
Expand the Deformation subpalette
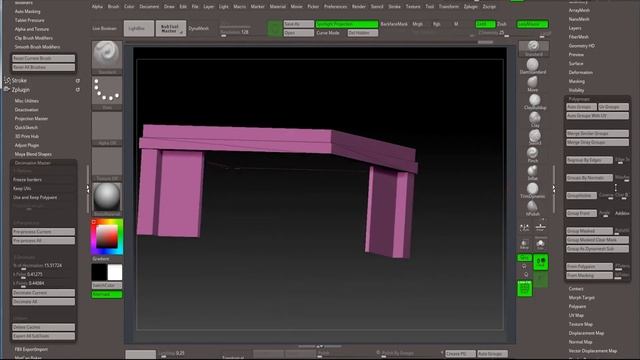(x=580, y=72)
